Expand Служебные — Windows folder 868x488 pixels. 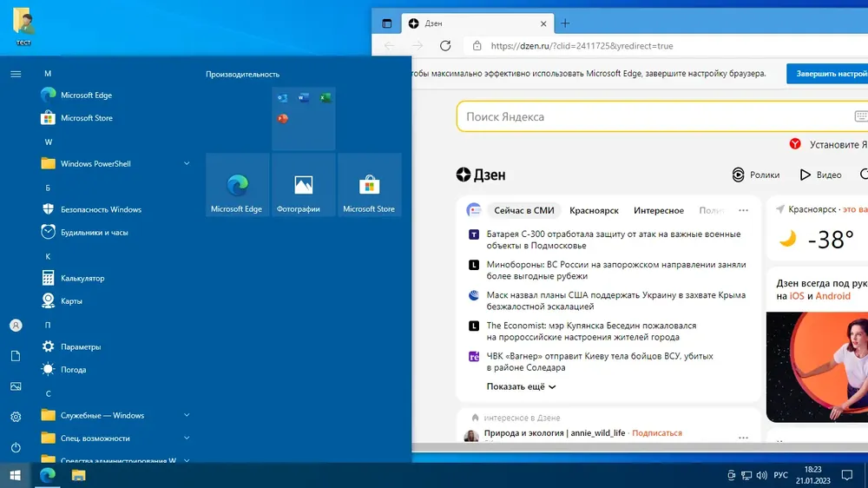(115, 415)
